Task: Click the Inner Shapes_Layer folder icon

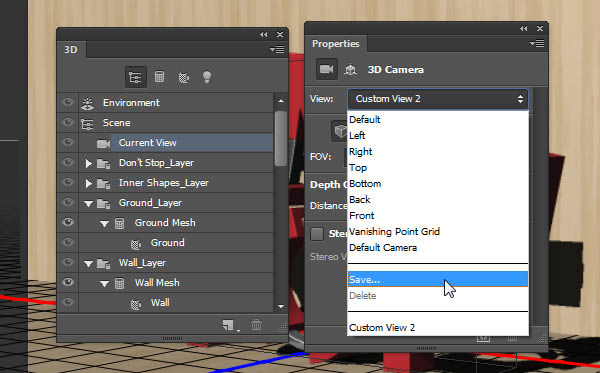Action: (x=104, y=184)
